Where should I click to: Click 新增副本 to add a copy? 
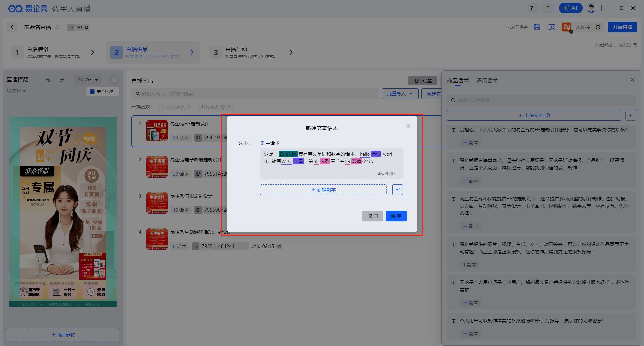tap(323, 190)
